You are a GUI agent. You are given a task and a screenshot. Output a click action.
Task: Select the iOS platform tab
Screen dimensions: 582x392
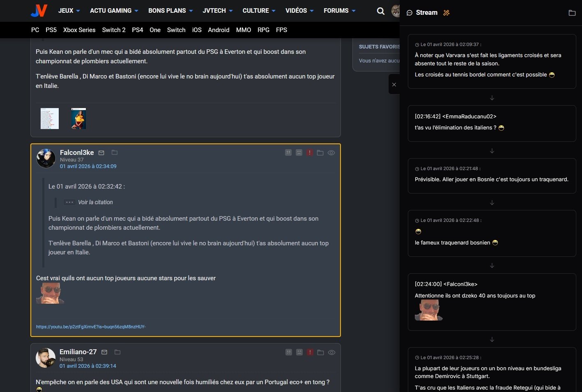pos(197,30)
